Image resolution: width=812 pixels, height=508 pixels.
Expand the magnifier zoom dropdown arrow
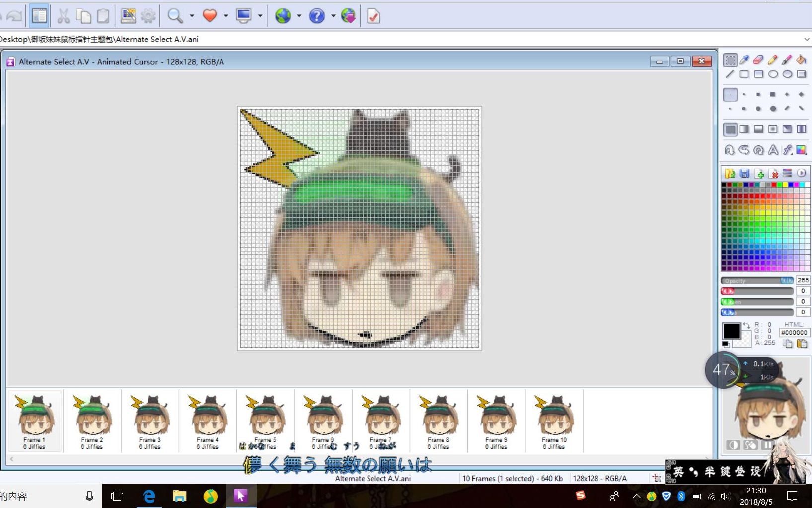click(192, 16)
